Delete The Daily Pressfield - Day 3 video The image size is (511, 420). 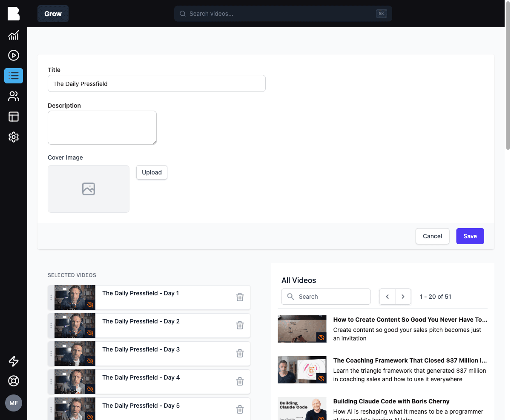pyautogui.click(x=240, y=353)
